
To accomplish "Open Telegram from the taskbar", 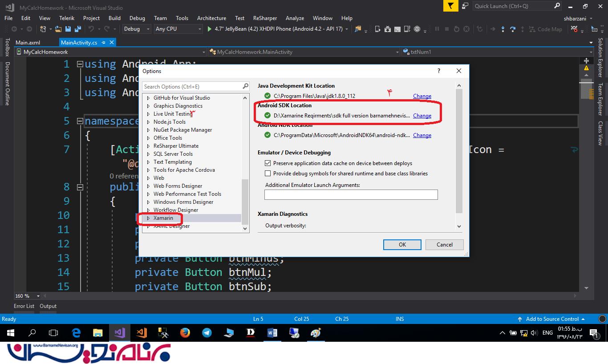I will coord(207,332).
